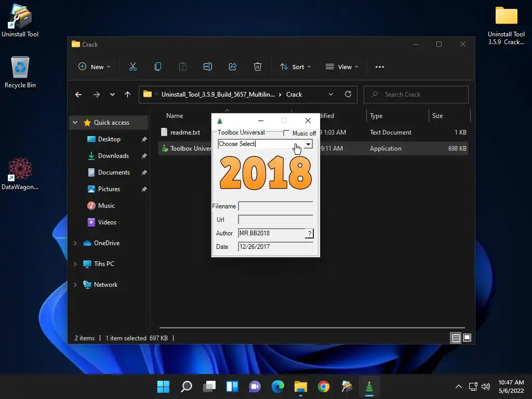Click the Cut scissors icon in the Explorer toolbar
The height and width of the screenshot is (399, 532).
(132, 67)
